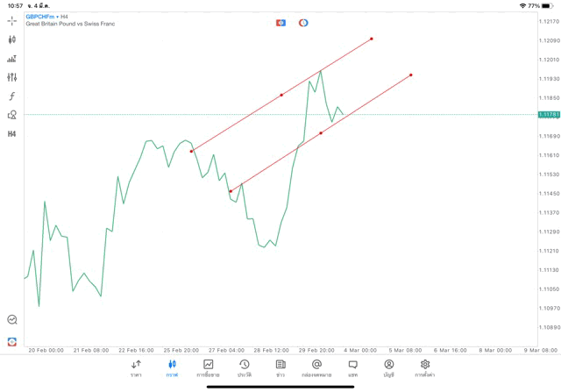Image resolution: width=561 pixels, height=392 pixels.
Task: Open the ข่าว (News) tab
Action: [280, 368]
